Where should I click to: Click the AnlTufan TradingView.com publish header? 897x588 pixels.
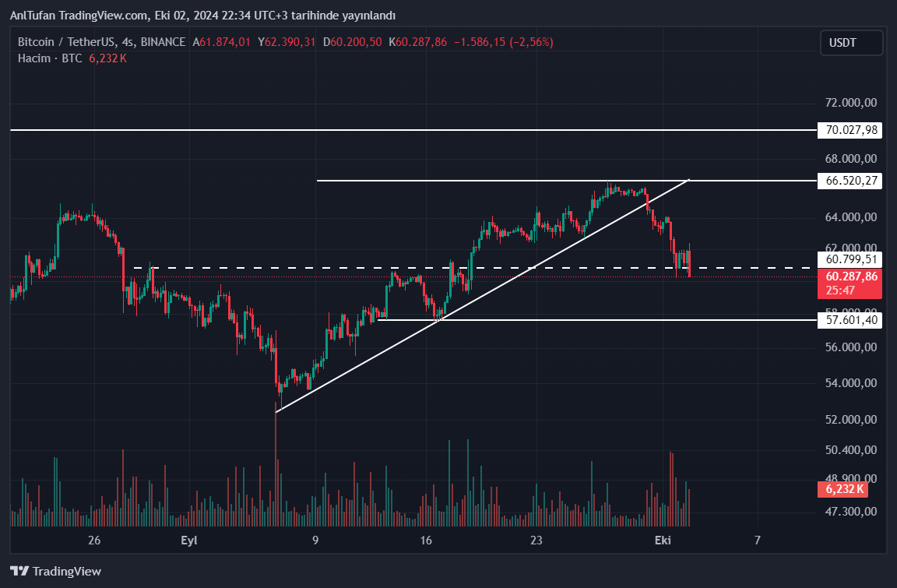pyautogui.click(x=202, y=16)
